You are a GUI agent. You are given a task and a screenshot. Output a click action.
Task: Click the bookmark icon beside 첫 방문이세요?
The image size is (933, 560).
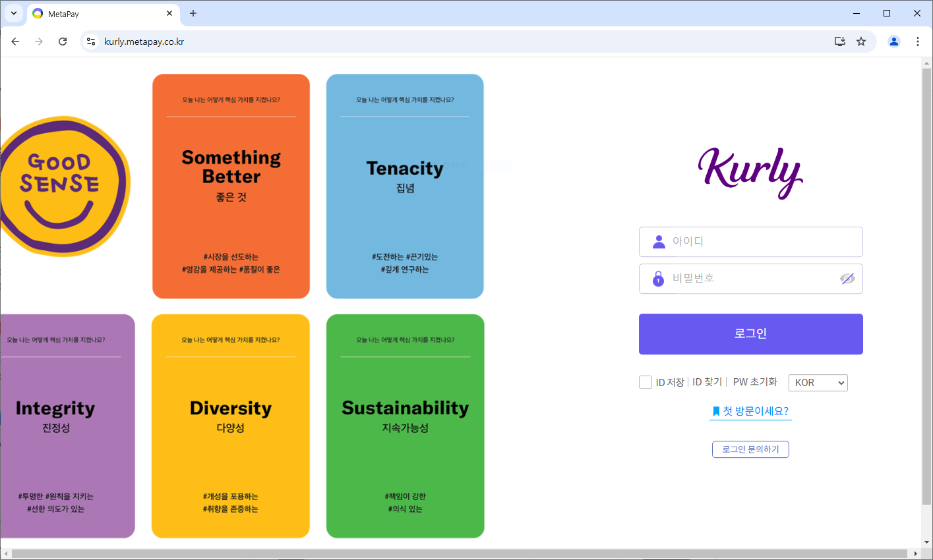coord(716,412)
